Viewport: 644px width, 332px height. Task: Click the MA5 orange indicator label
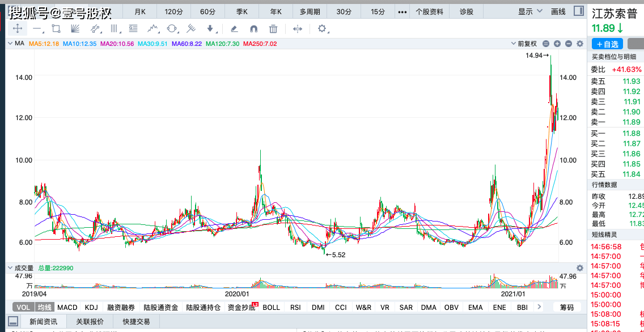44,44
